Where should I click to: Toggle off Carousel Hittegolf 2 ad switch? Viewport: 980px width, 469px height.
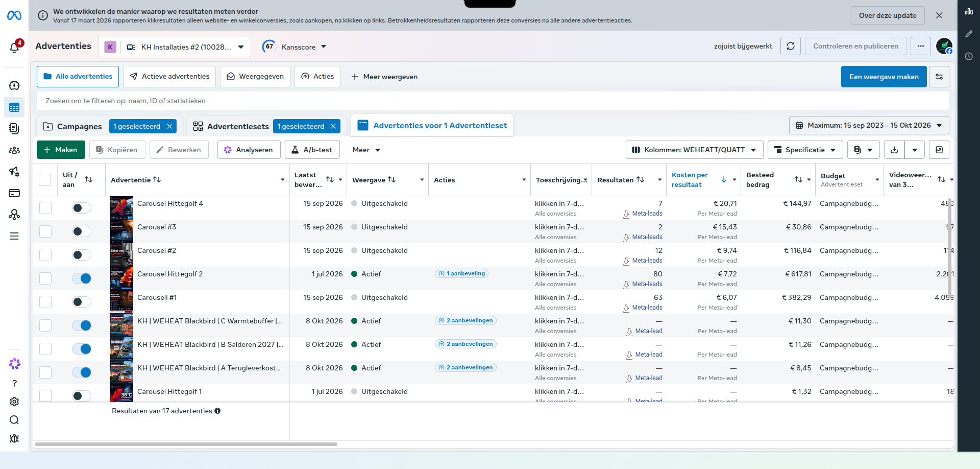coord(82,278)
